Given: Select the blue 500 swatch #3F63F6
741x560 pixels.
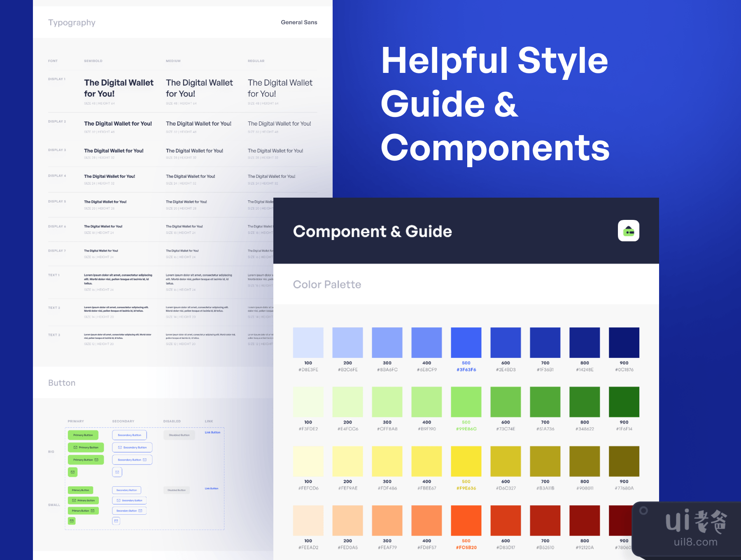Looking at the screenshot, I should [x=466, y=343].
